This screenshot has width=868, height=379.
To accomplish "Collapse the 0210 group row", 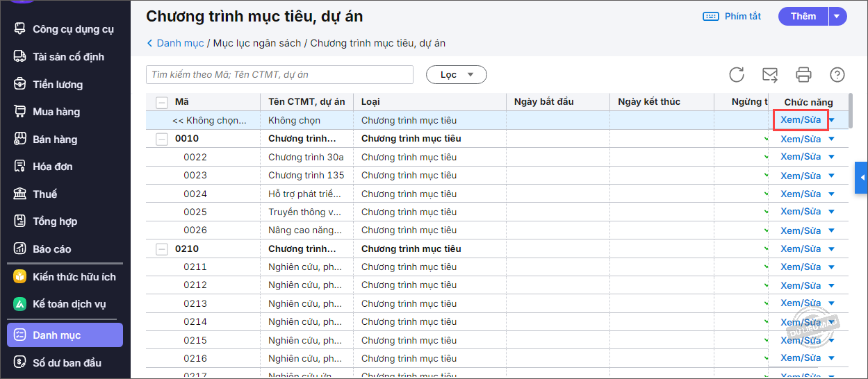I will tap(162, 249).
